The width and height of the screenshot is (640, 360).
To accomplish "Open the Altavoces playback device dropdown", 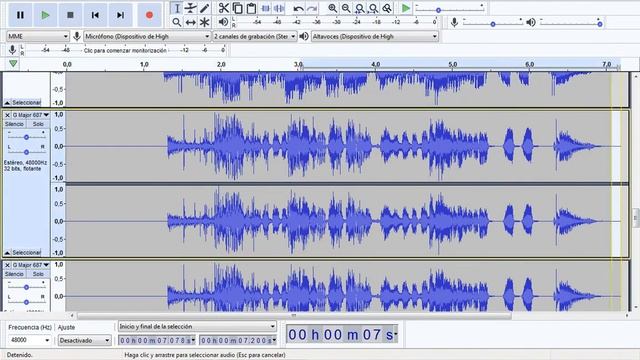I will click(375, 36).
